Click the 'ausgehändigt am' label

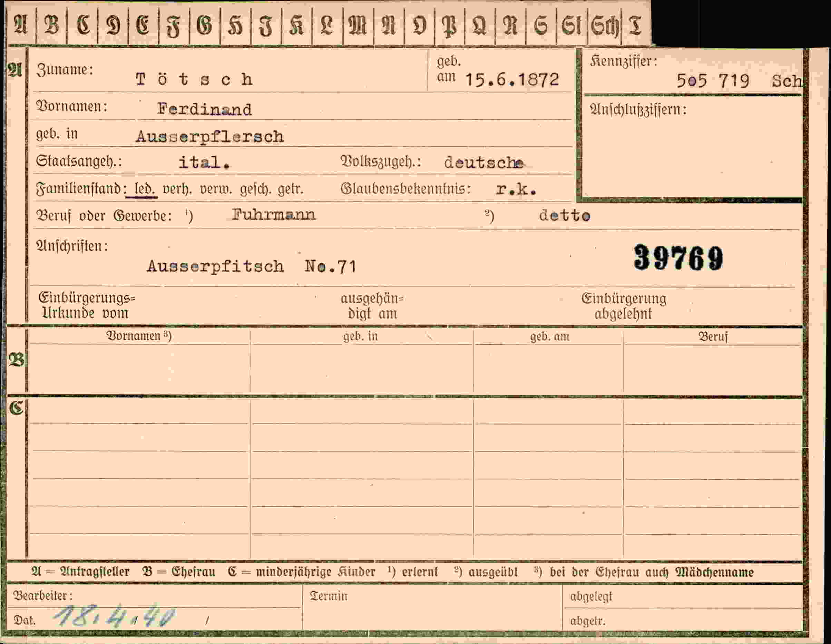click(x=372, y=306)
